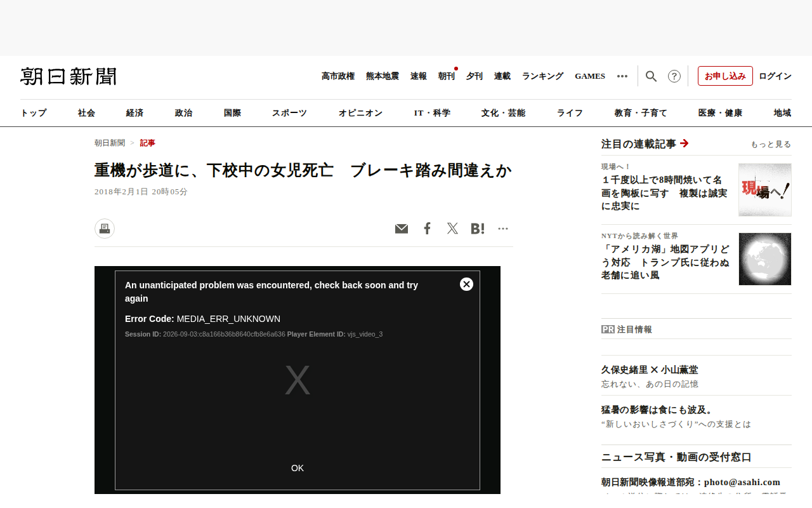The height and width of the screenshot is (508, 812).
Task: Share article by email envelope icon
Action: 402,229
